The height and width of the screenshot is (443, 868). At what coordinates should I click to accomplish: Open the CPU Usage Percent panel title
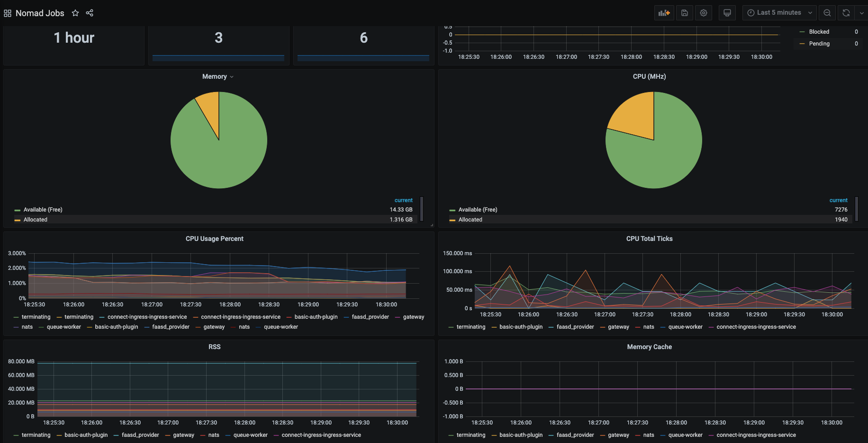(214, 239)
